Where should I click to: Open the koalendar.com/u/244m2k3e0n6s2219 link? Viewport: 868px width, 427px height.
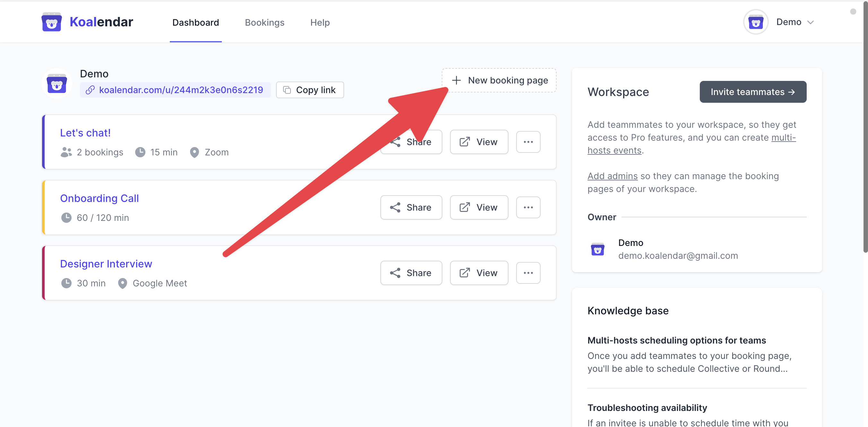(175, 90)
